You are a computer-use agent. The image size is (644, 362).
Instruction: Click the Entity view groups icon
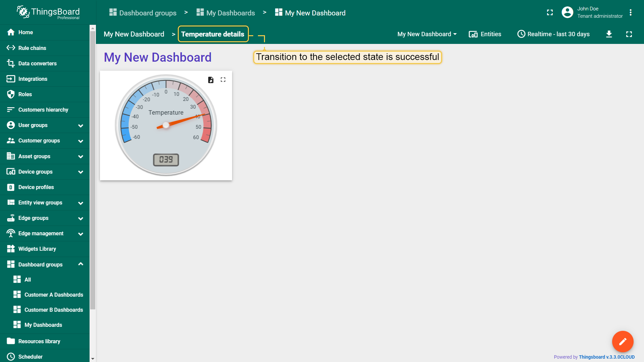(11, 202)
